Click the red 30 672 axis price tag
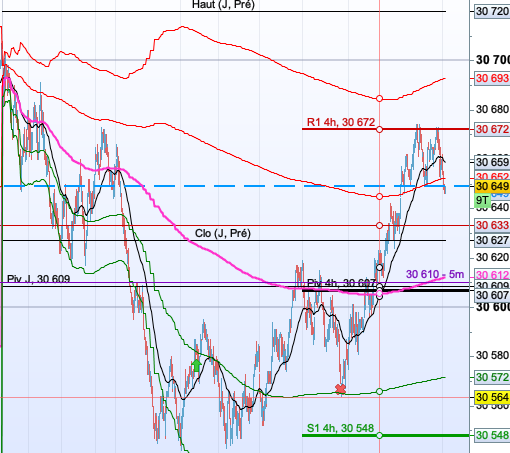510x453 pixels. pyautogui.click(x=492, y=129)
